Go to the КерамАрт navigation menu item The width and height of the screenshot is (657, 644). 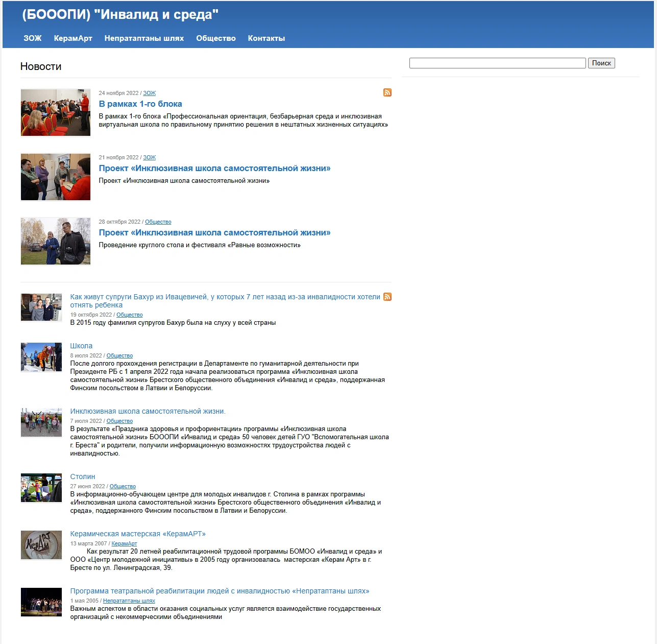point(73,38)
